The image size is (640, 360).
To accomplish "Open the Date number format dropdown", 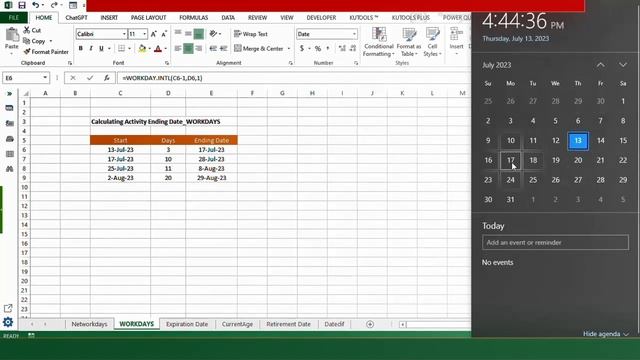I will point(354,34).
